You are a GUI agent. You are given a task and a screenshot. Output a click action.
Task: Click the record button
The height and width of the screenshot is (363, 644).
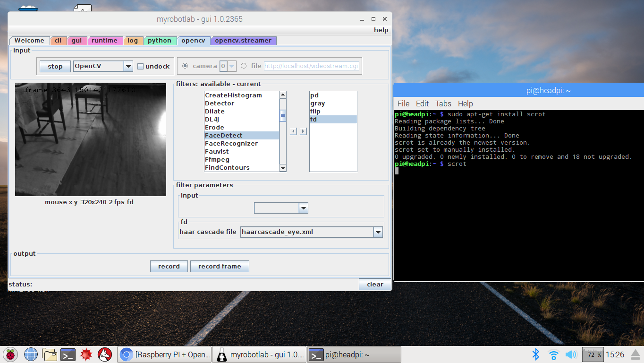coord(169,266)
